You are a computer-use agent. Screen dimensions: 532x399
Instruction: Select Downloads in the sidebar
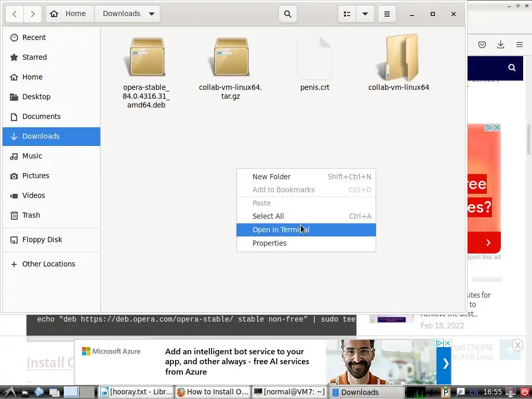(51, 137)
